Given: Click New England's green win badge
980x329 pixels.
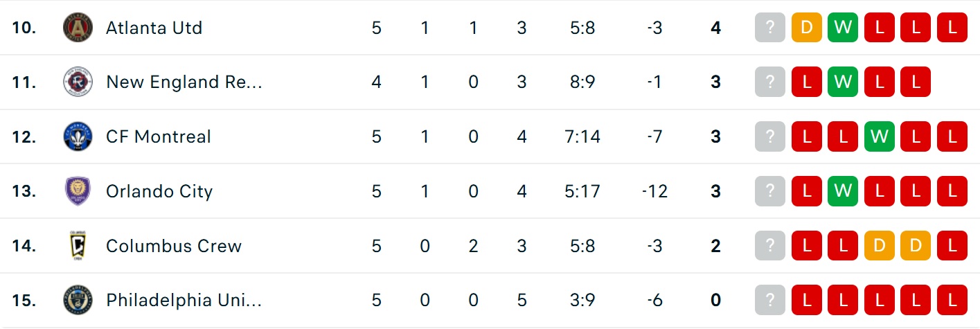Looking at the screenshot, I should tap(843, 82).
